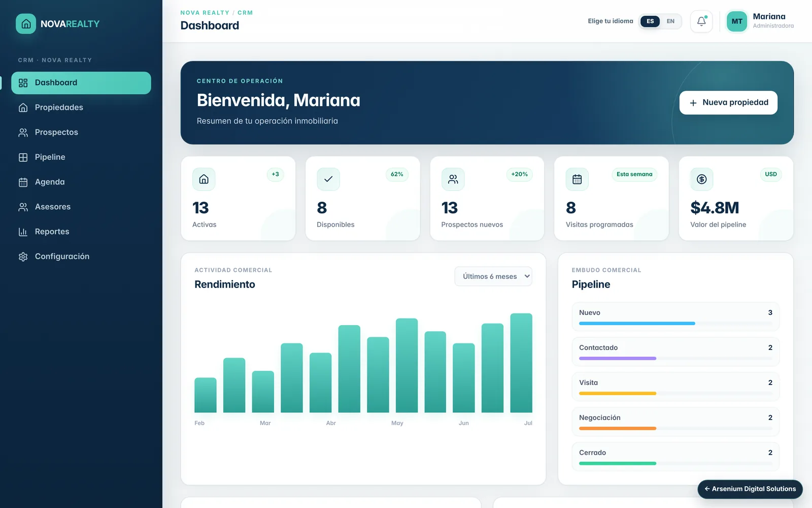Click the 62% badge on Disponibles card
Screen dimensions: 812x508
coord(397,174)
